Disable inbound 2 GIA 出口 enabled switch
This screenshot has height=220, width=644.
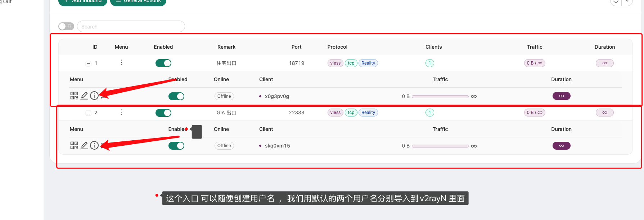point(163,113)
